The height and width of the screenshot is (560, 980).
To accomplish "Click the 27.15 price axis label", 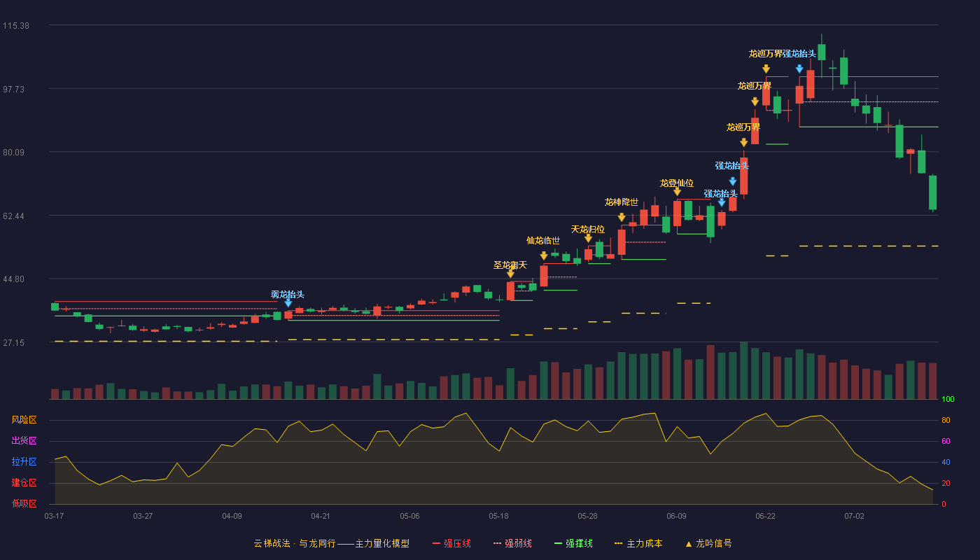I will (15, 343).
